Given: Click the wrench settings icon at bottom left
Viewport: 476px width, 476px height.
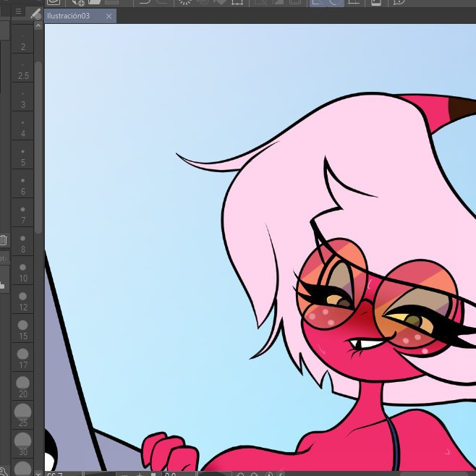Looking at the screenshot, I should tap(4, 472).
